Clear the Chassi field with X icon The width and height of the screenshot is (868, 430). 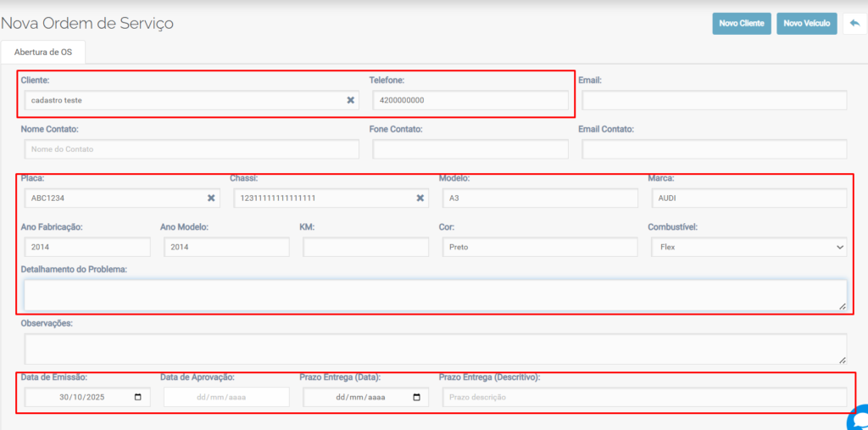[420, 198]
